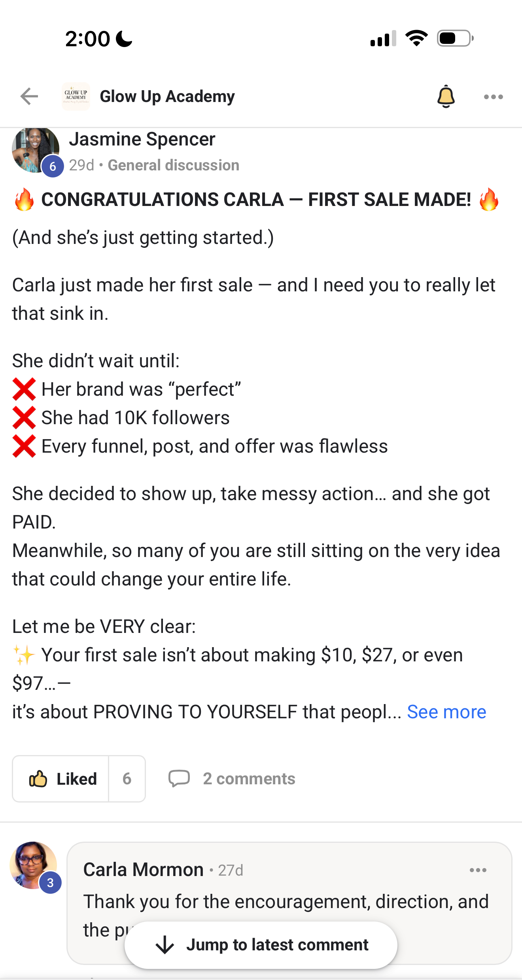Tap the battery status icon
Screen dimensions: 522x980
coord(455,38)
